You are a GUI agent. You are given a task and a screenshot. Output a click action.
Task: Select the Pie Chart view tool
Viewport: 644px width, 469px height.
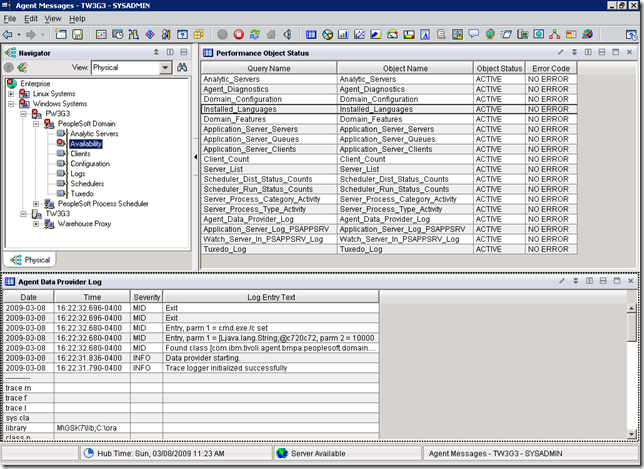point(327,34)
